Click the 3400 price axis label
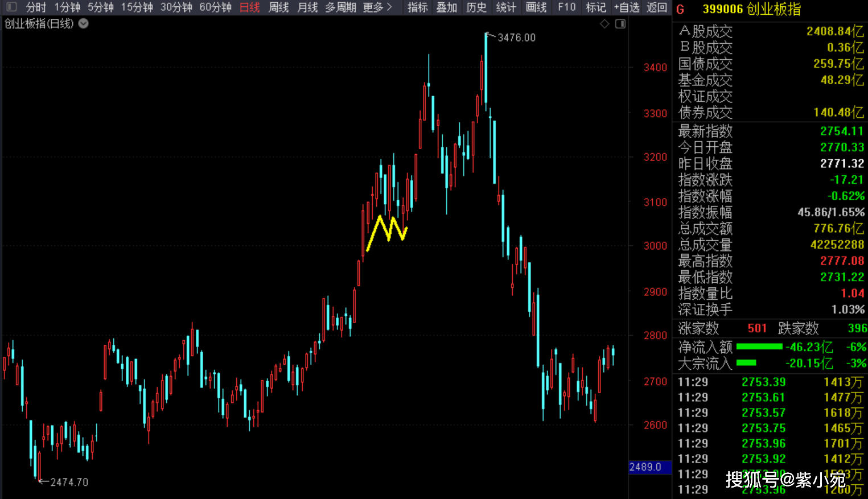The height and width of the screenshot is (499, 868). coord(655,68)
